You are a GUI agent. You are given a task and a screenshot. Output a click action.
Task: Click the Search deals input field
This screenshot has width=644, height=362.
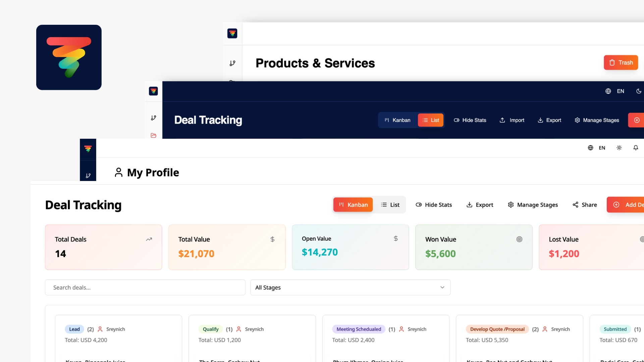(x=145, y=288)
